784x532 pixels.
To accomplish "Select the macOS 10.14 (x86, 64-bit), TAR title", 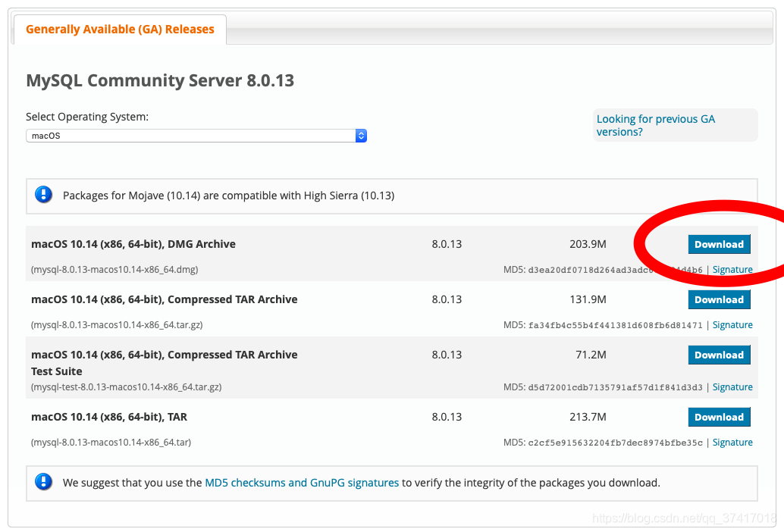I will pyautogui.click(x=109, y=417).
